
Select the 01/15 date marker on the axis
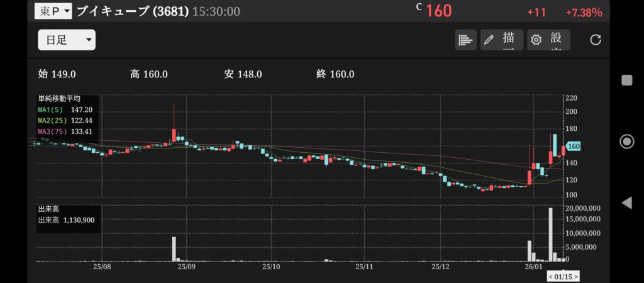click(563, 276)
